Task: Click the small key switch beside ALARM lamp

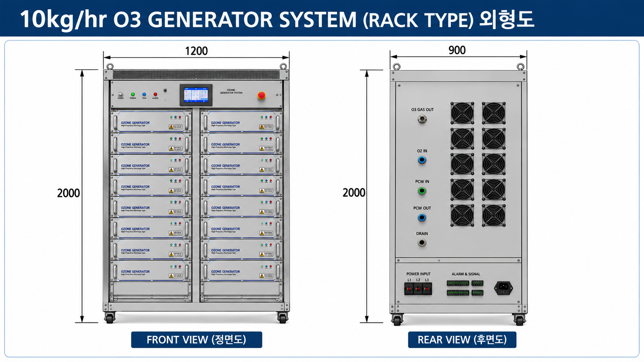Action: (x=165, y=90)
